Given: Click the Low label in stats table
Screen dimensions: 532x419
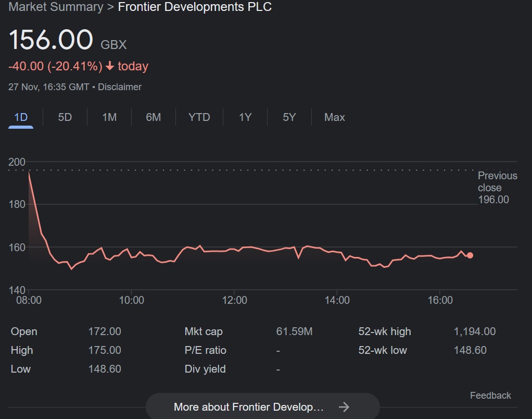Looking at the screenshot, I should [x=21, y=369].
